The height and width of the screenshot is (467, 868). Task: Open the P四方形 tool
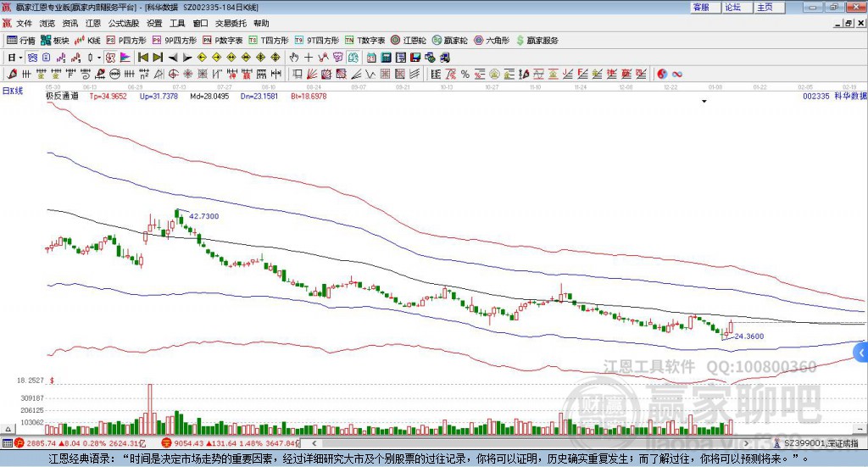[x=125, y=41]
